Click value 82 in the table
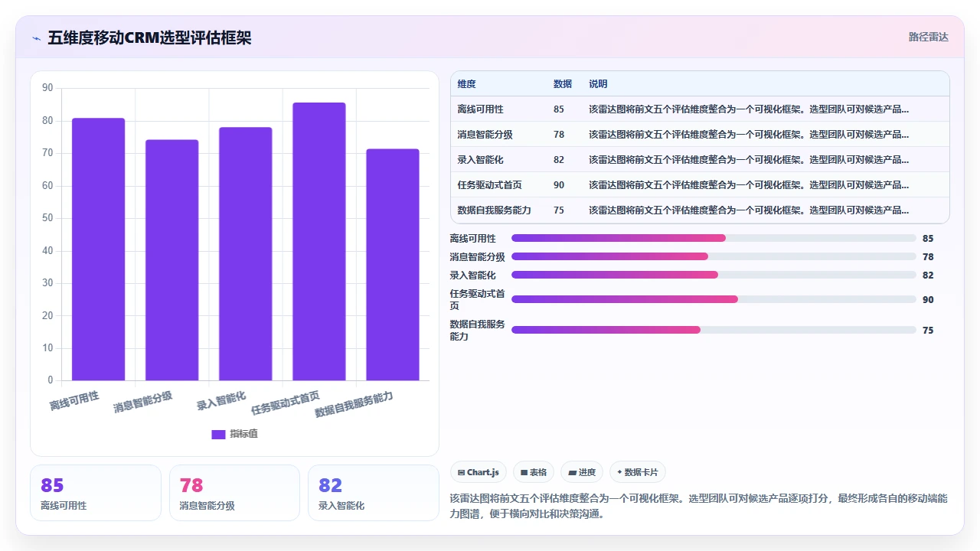 click(x=559, y=160)
